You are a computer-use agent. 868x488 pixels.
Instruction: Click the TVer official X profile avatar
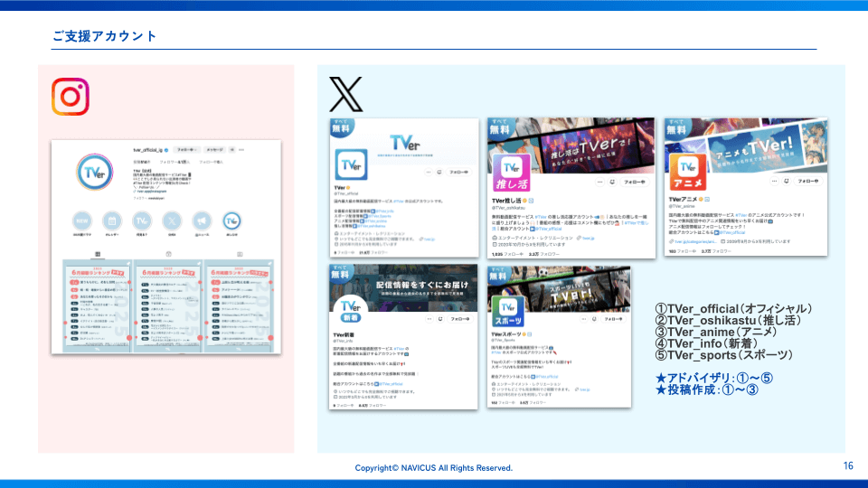351,164
